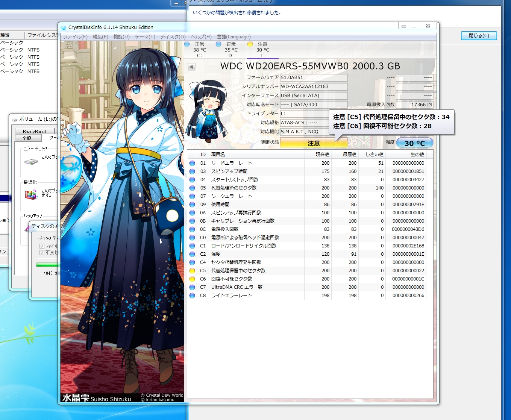511x420 pixels.
Task: Select the status orb for キャリブレーション再試行回数
Action: click(x=192, y=221)
